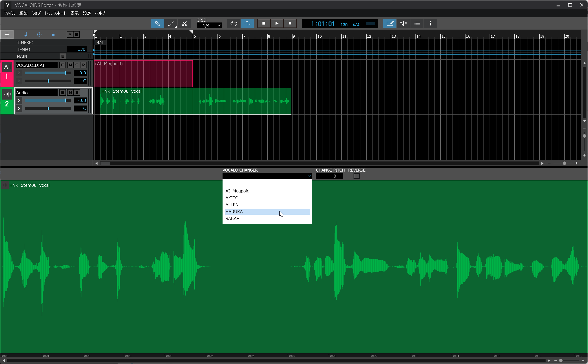Toggle the auto-scroll follow icon
The height and width of the screenshot is (364, 588).
tap(247, 23)
